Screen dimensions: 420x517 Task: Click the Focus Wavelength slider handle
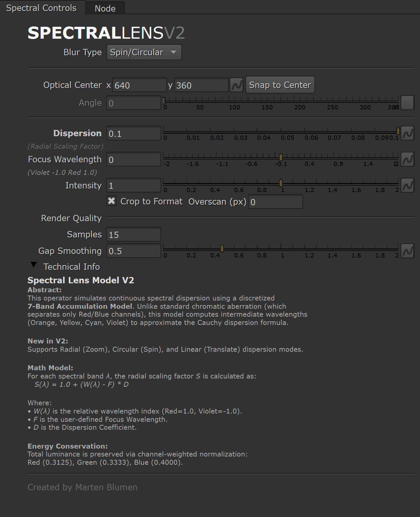pos(281,157)
